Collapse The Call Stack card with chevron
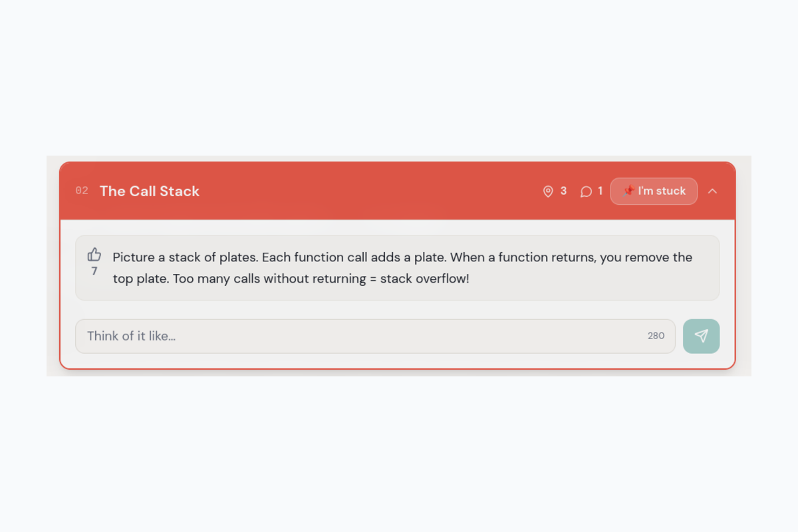This screenshot has width=798, height=532. [712, 192]
